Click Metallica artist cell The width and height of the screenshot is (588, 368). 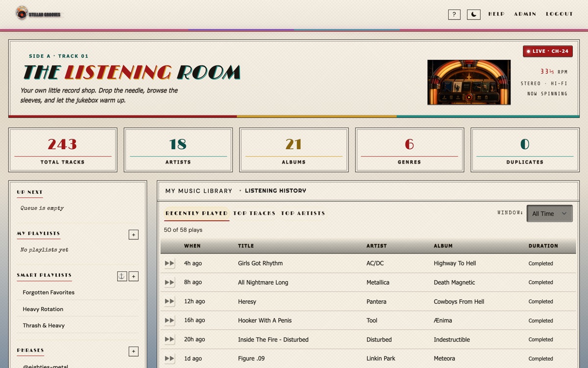click(x=378, y=283)
